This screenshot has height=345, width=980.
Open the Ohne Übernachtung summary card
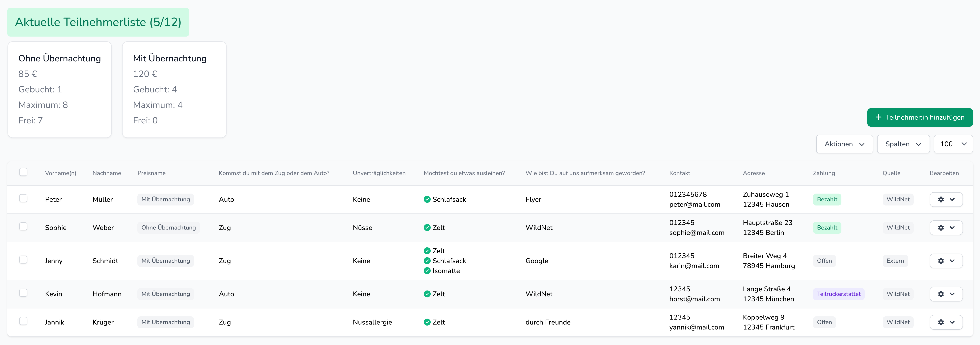pyautogui.click(x=60, y=89)
